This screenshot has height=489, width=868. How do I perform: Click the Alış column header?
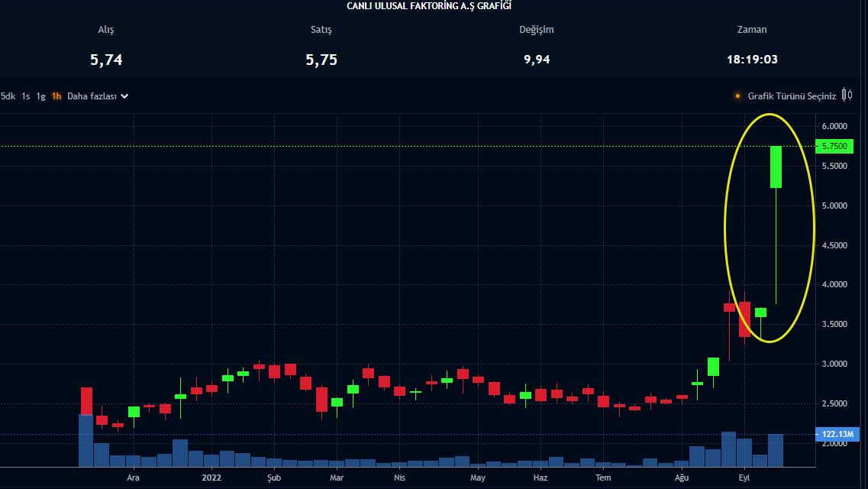105,30
